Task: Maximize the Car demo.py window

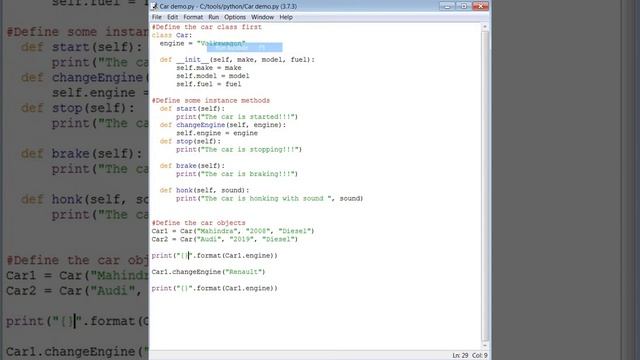Action: 464,6
